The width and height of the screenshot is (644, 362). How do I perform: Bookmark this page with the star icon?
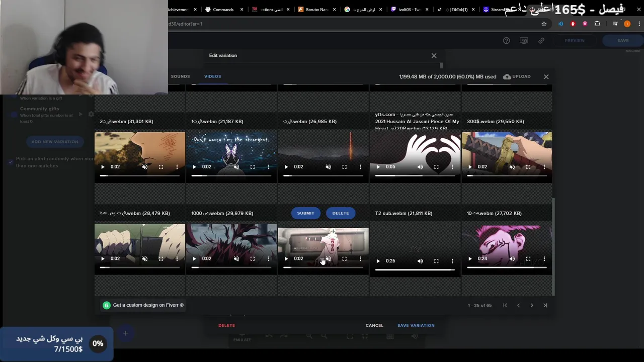[x=544, y=24]
